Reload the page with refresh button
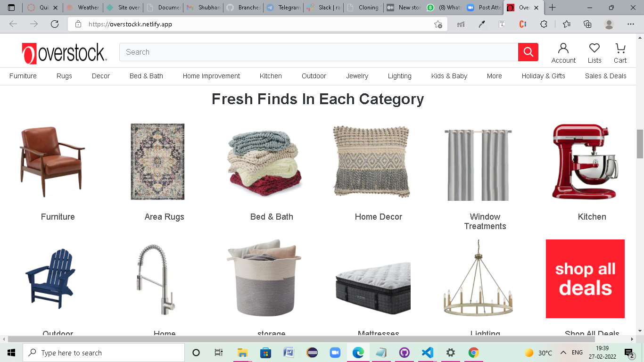This screenshot has width=644, height=362. (x=55, y=24)
